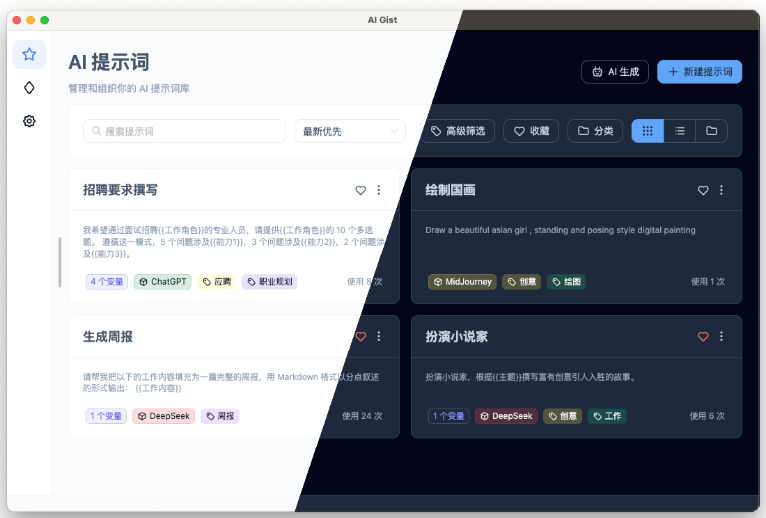Click the 新建提示词 button
Viewport: 766px width, 518px height.
(x=699, y=72)
